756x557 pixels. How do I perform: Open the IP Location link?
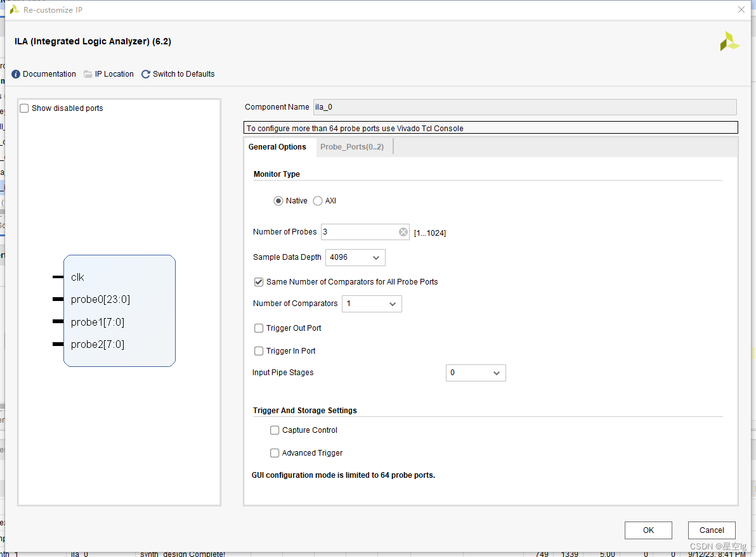pos(114,74)
